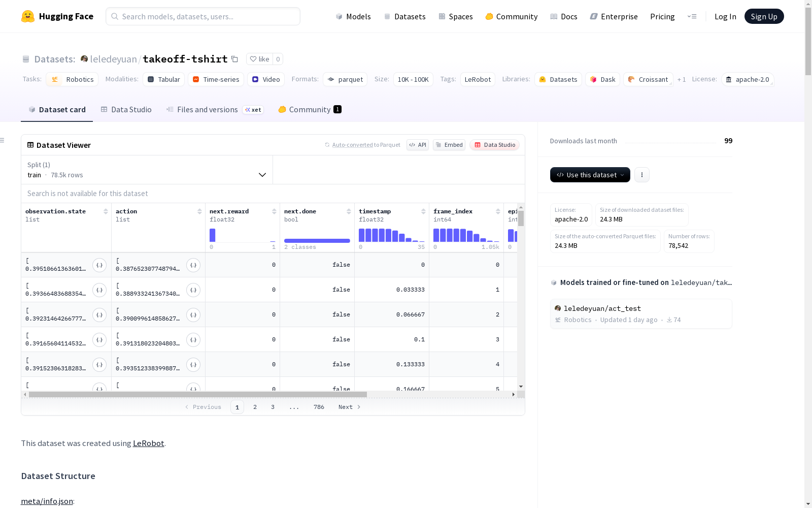The image size is (812, 508).
Task: Open the Dataset card tab
Action: point(57,110)
